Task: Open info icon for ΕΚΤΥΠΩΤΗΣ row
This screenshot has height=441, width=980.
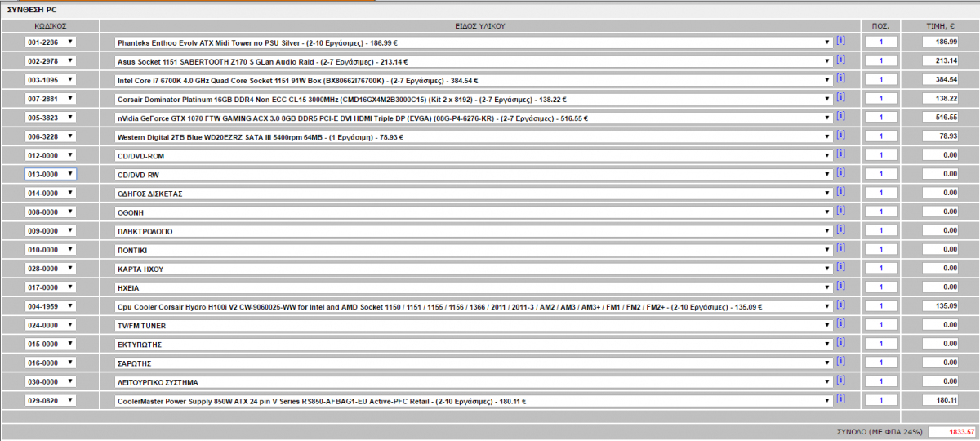Action: click(840, 342)
